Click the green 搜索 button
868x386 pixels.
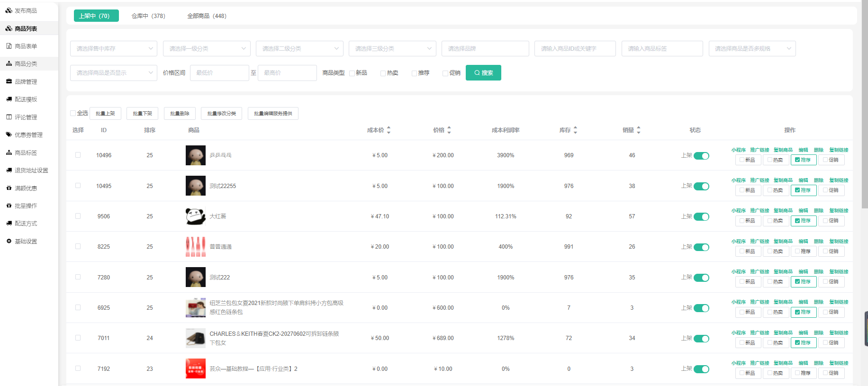point(483,73)
